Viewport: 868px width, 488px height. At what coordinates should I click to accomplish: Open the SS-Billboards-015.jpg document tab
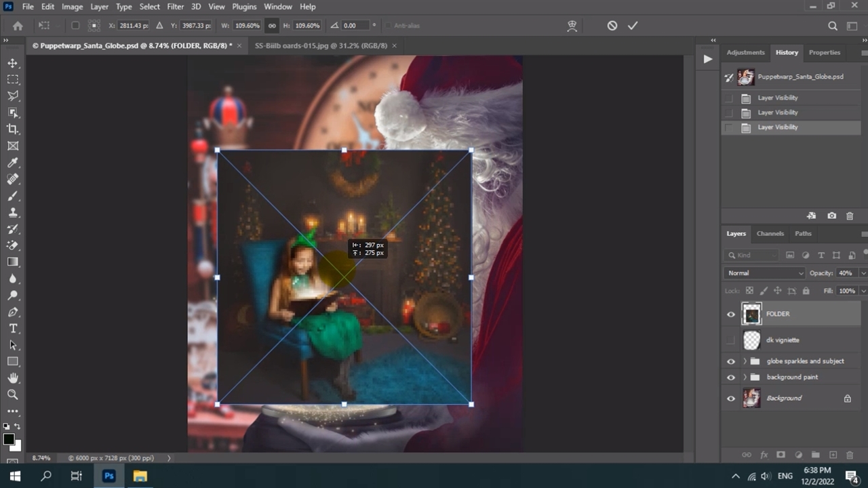[320, 46]
